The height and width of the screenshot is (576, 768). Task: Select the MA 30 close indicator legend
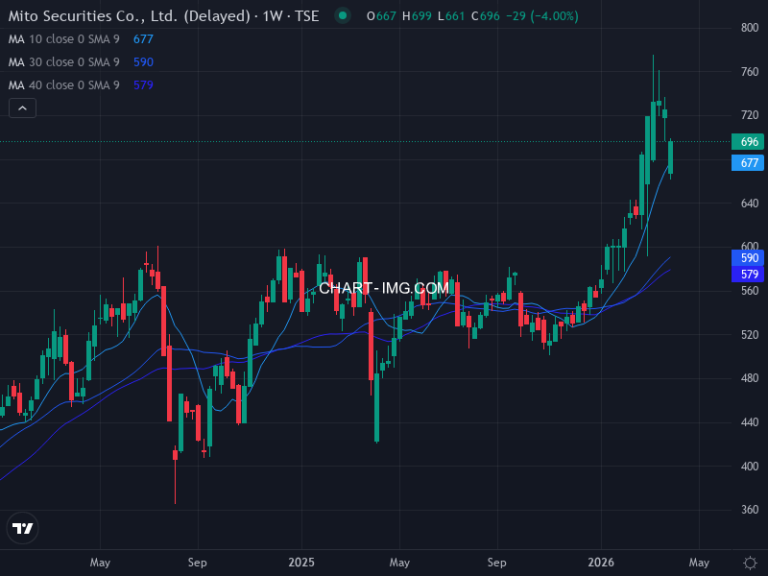tap(64, 62)
